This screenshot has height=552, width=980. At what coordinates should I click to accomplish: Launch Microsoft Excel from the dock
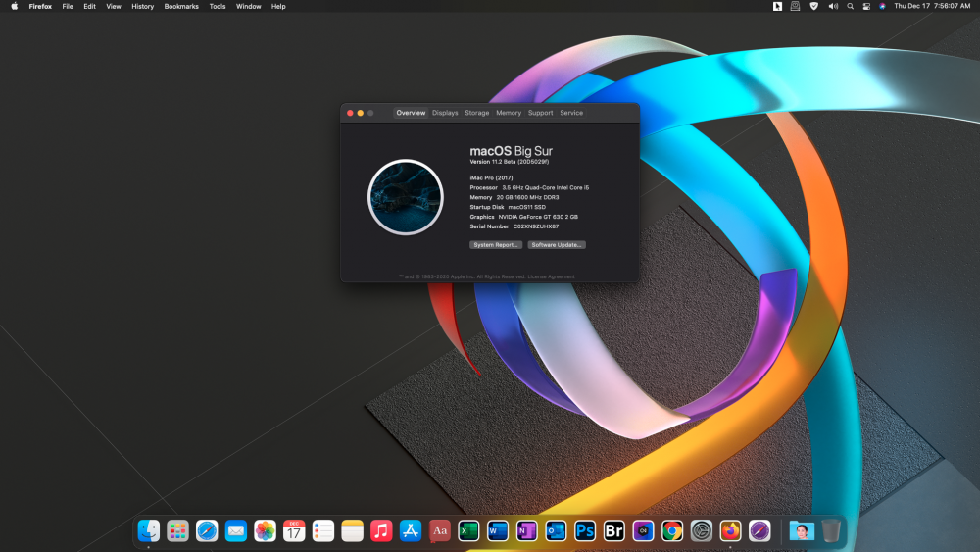468,530
